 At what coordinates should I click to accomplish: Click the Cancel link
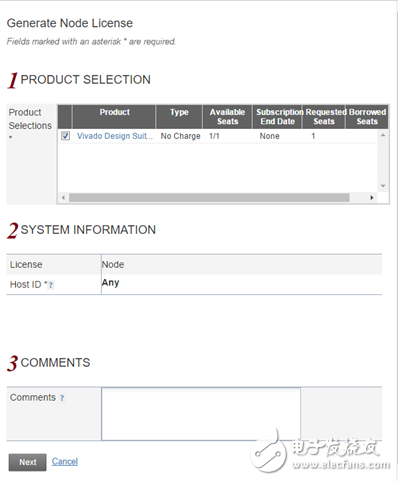point(65,461)
